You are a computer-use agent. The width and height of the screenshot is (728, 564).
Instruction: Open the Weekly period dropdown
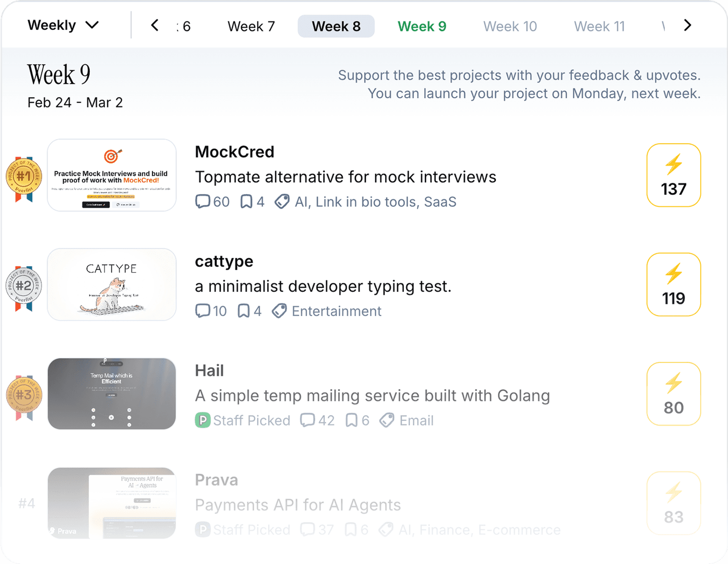click(63, 25)
